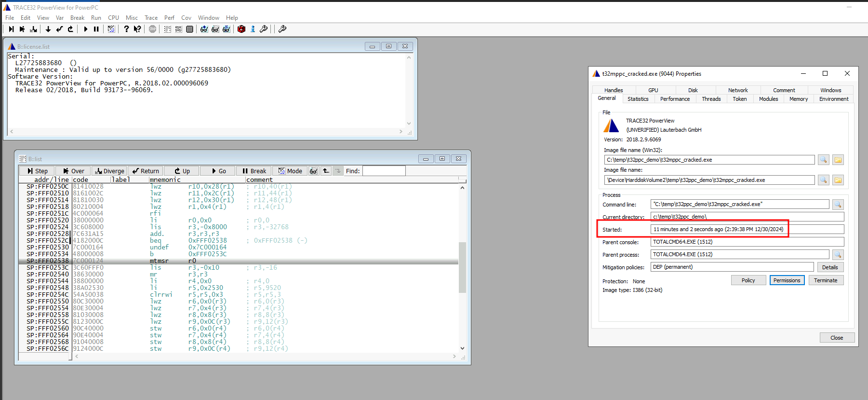The height and width of the screenshot is (400, 868).
Task: Click magnifier icon next to Command line field
Action: coord(838,205)
